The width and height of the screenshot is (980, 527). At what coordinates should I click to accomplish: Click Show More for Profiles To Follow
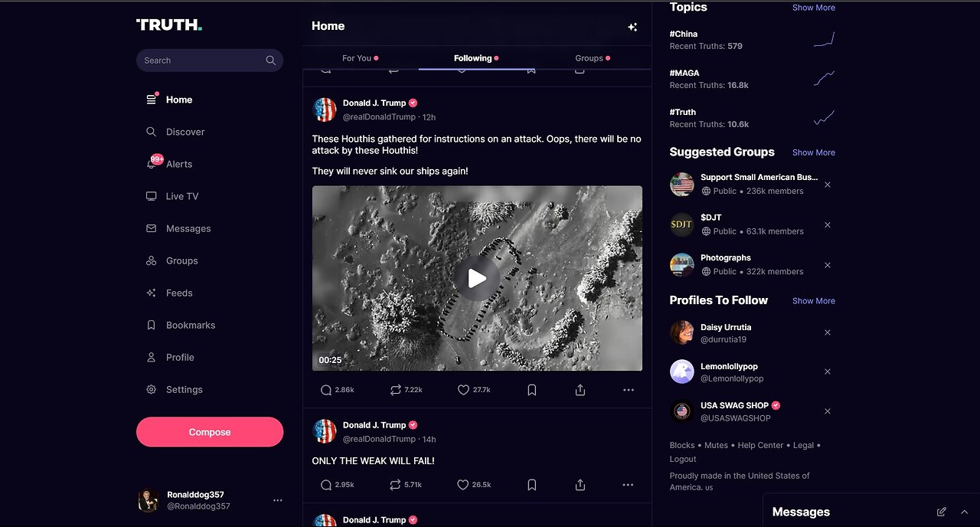pos(814,301)
